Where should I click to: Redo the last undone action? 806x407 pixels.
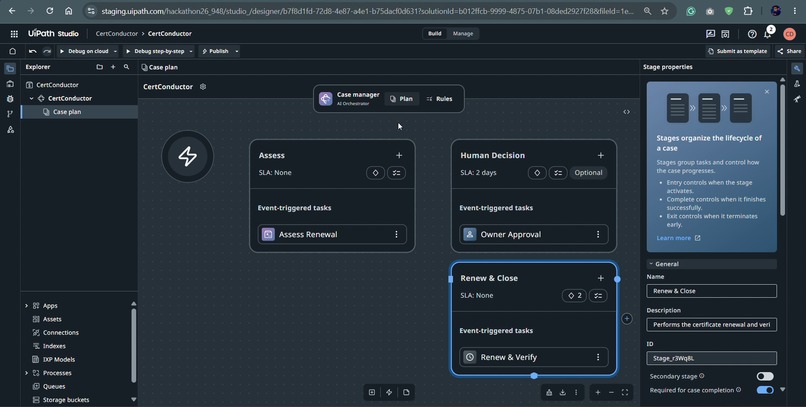coord(47,51)
